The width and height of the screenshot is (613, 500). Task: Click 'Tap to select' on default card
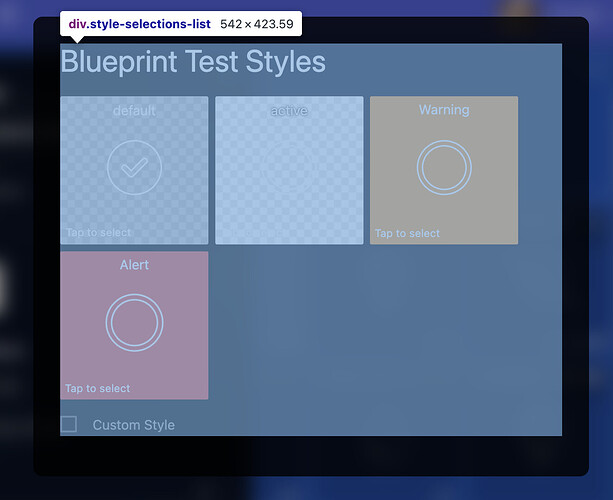pos(99,233)
